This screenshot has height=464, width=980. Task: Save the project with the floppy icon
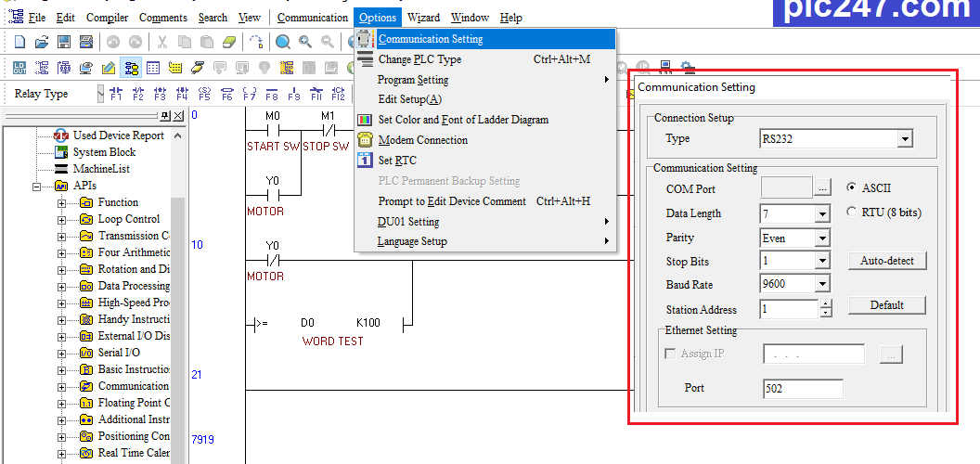(64, 42)
